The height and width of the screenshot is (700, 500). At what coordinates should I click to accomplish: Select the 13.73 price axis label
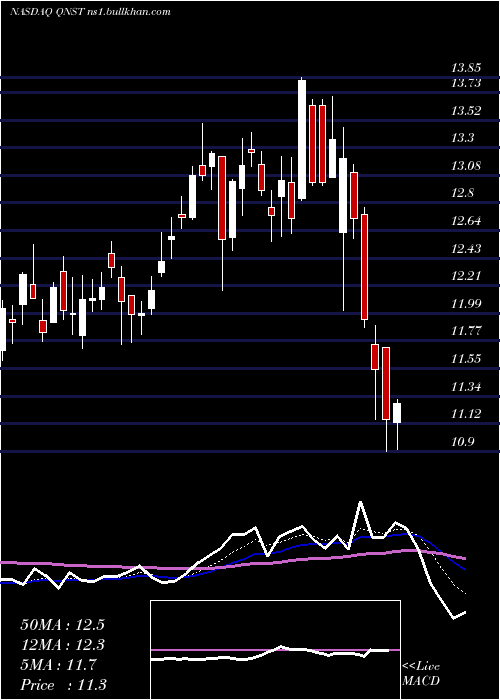[466, 83]
